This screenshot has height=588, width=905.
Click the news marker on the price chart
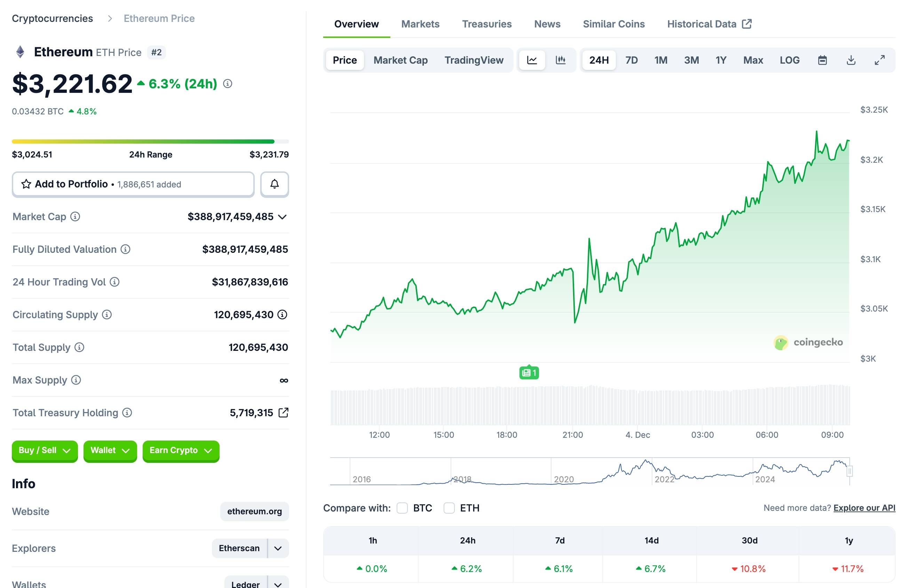coord(529,372)
